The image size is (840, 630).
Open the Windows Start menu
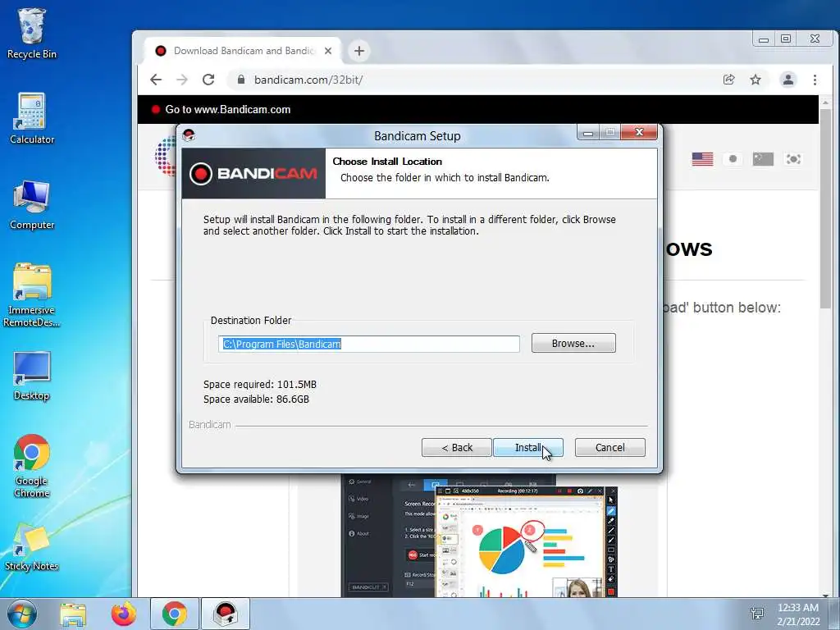(x=21, y=614)
